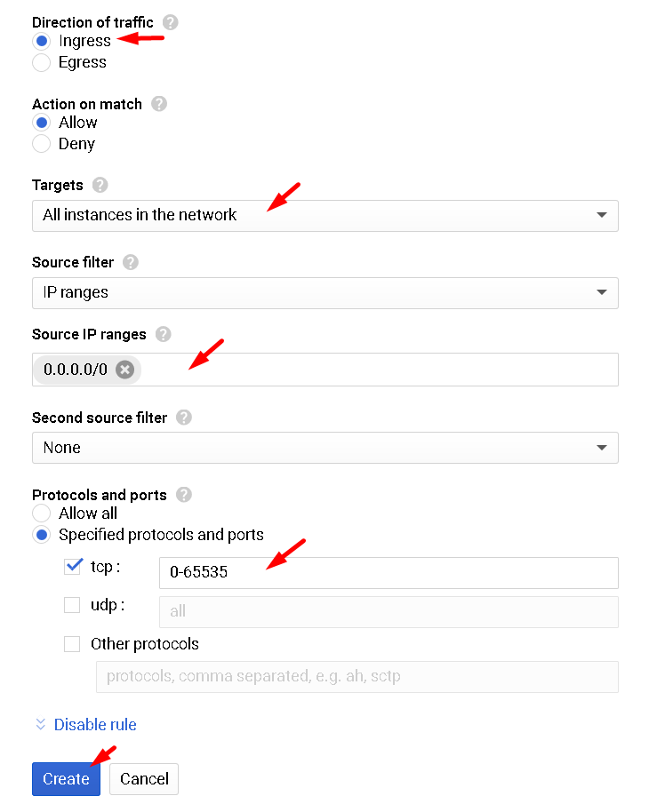The width and height of the screenshot is (657, 812).
Task: Uncheck the tcp protocol checkbox
Action: (73, 566)
